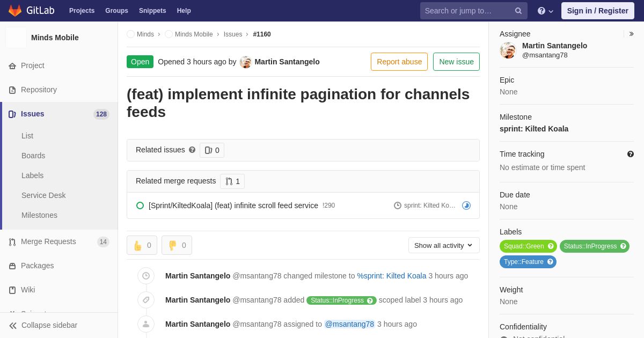Click the Status::InProgress sidebar label help icon
The image size is (644, 338).
coord(623,246)
